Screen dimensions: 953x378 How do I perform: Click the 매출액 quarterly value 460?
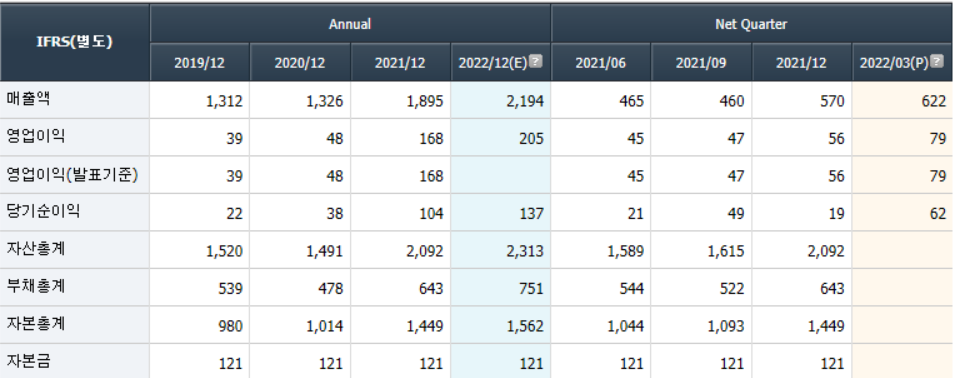tap(732, 101)
